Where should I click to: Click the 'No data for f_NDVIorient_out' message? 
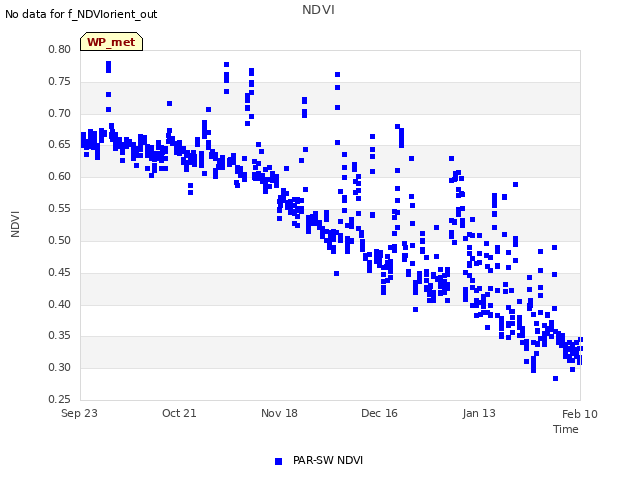click(81, 14)
